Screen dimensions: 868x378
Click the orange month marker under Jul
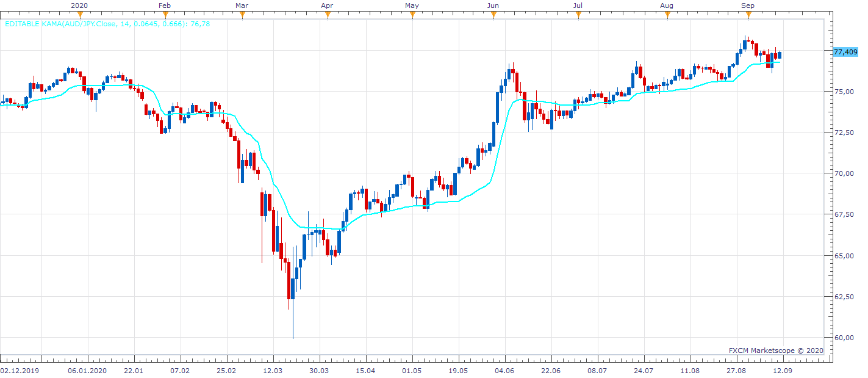(x=578, y=15)
